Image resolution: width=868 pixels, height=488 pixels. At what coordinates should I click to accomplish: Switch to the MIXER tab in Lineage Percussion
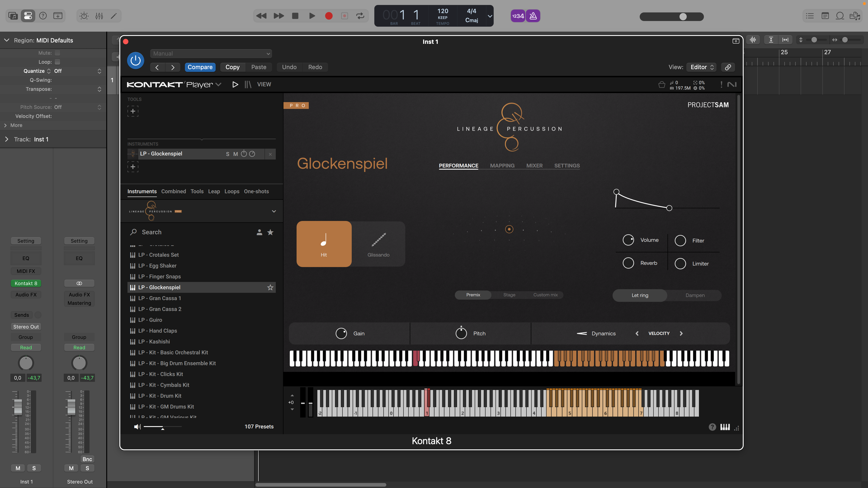[x=534, y=165]
